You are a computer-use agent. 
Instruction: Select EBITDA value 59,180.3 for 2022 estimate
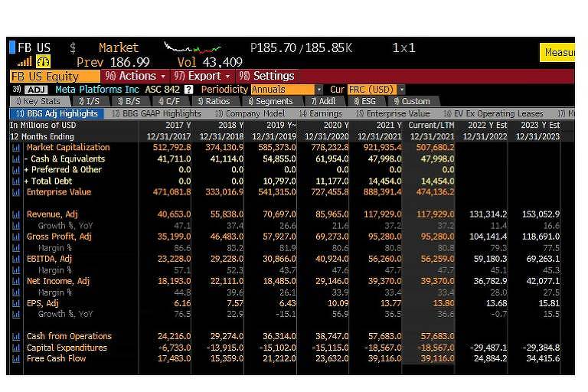point(490,259)
